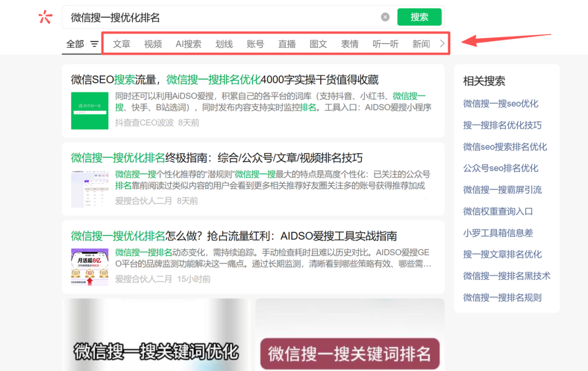This screenshot has height=371, width=588.
Task: Click the 相关搜索 heading
Action: coord(484,81)
